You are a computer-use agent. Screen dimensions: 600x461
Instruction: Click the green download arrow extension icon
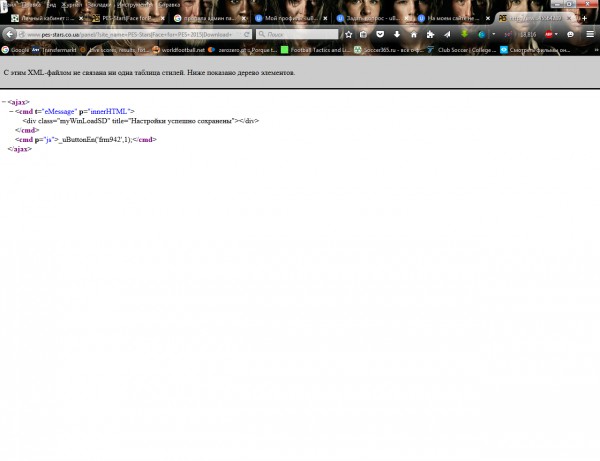[464, 34]
